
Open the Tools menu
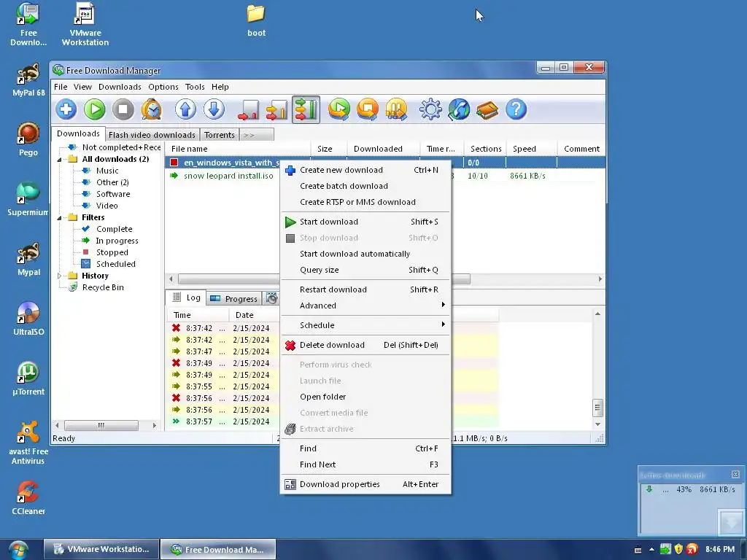tap(195, 87)
